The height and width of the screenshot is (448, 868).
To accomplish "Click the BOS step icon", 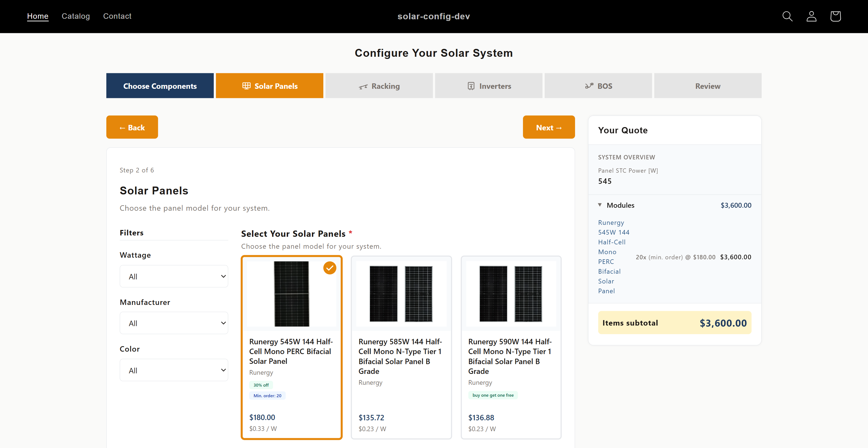I will (589, 86).
